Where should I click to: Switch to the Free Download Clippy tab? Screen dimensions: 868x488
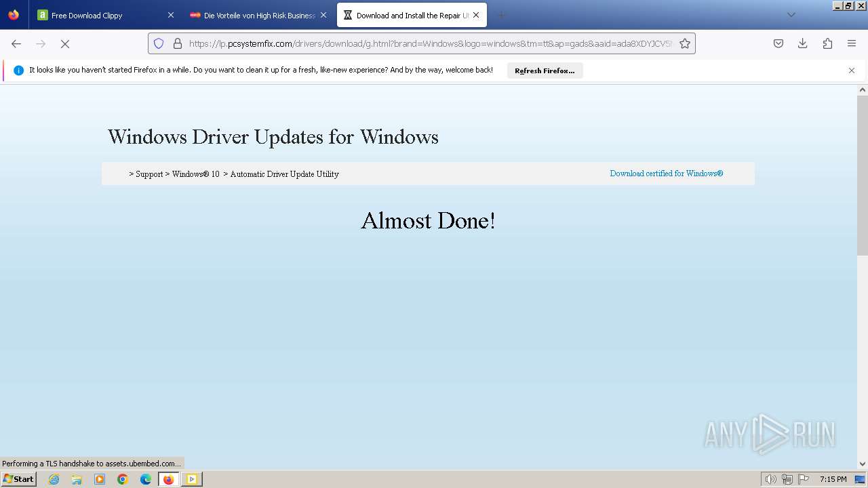pos(106,15)
